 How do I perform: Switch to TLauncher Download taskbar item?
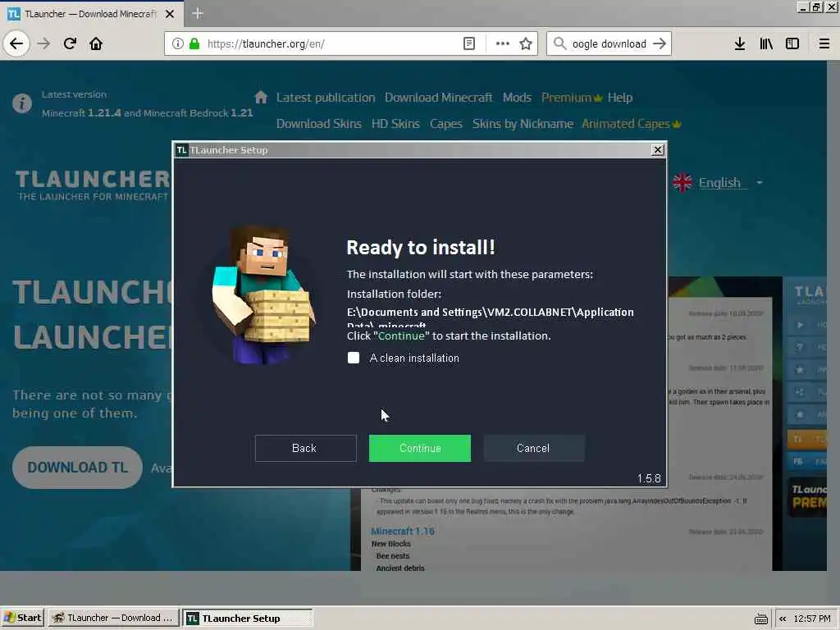[113, 619]
